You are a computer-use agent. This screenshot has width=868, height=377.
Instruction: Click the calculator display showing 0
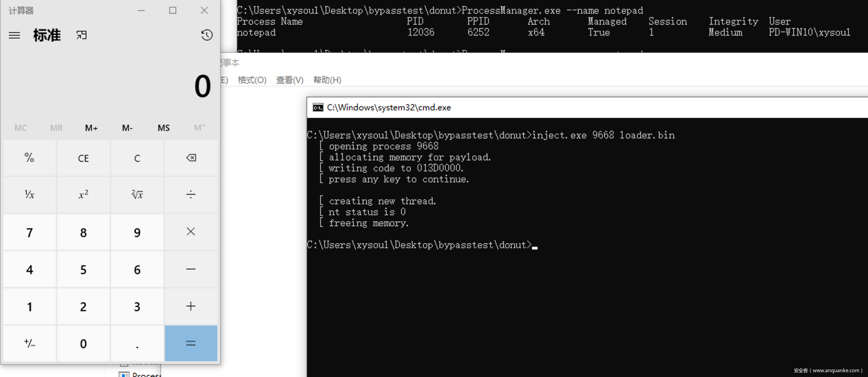[202, 86]
